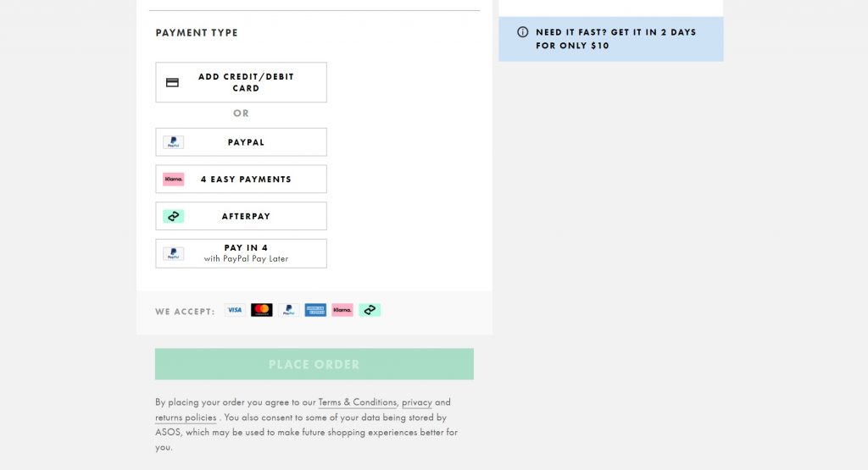Select PayPal as payment type

point(241,142)
